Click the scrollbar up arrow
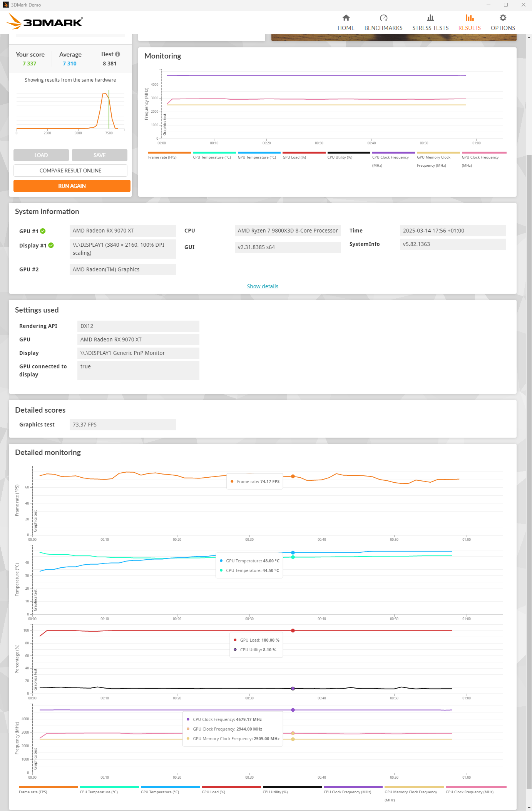This screenshot has height=811, width=532. pyautogui.click(x=529, y=37)
